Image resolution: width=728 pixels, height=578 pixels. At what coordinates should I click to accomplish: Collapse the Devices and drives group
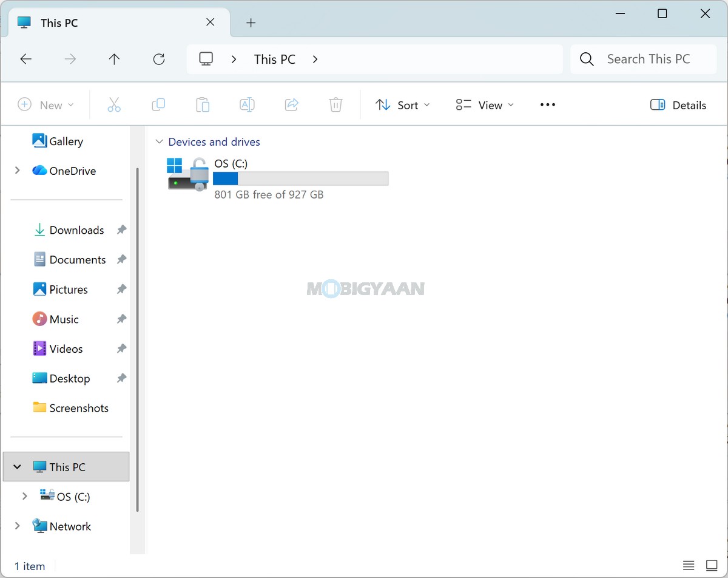pos(160,141)
